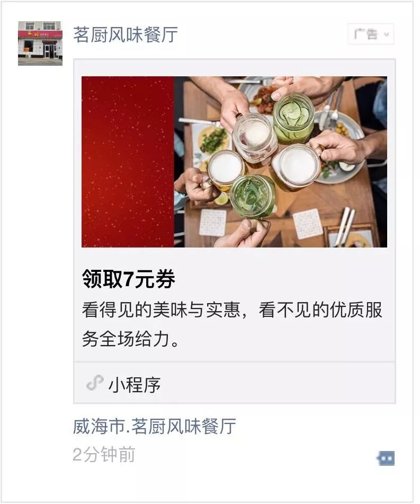
Task: Click the small chevron beside 广告
Action: pos(387,34)
